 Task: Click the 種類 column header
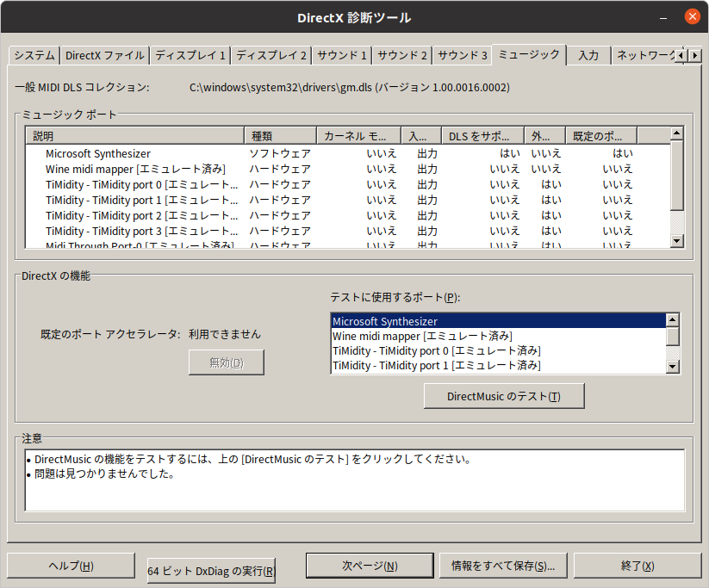280,135
